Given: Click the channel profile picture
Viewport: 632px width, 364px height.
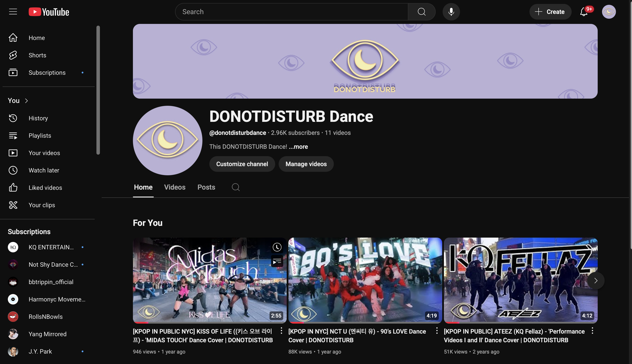Looking at the screenshot, I should (168, 141).
